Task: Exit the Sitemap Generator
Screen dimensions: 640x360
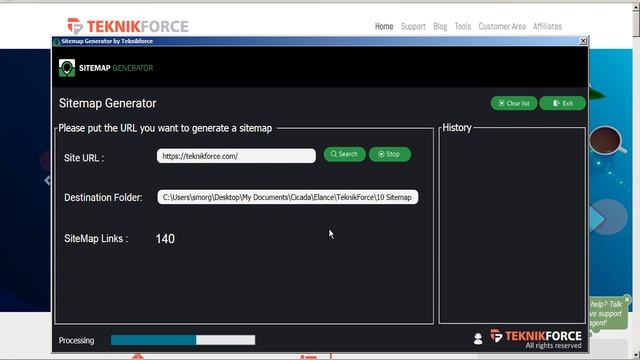Action: [562, 103]
